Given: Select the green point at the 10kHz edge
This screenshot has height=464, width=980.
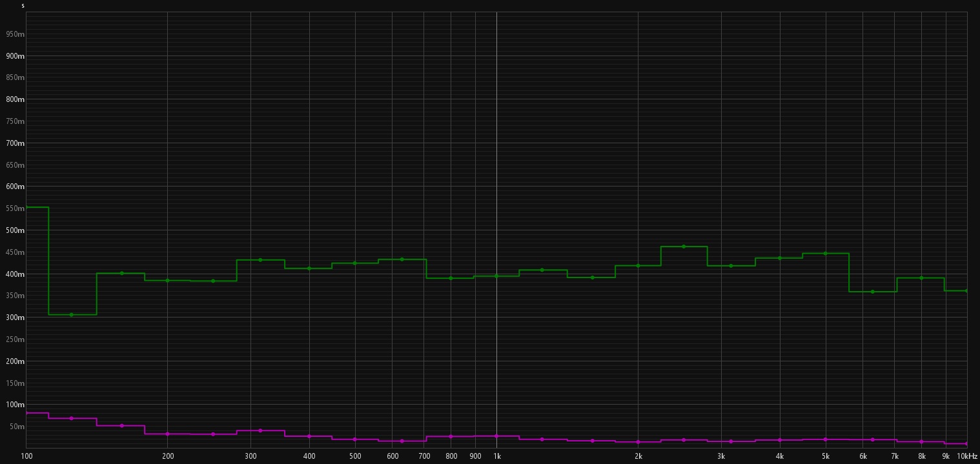Looking at the screenshot, I should coord(966,290).
